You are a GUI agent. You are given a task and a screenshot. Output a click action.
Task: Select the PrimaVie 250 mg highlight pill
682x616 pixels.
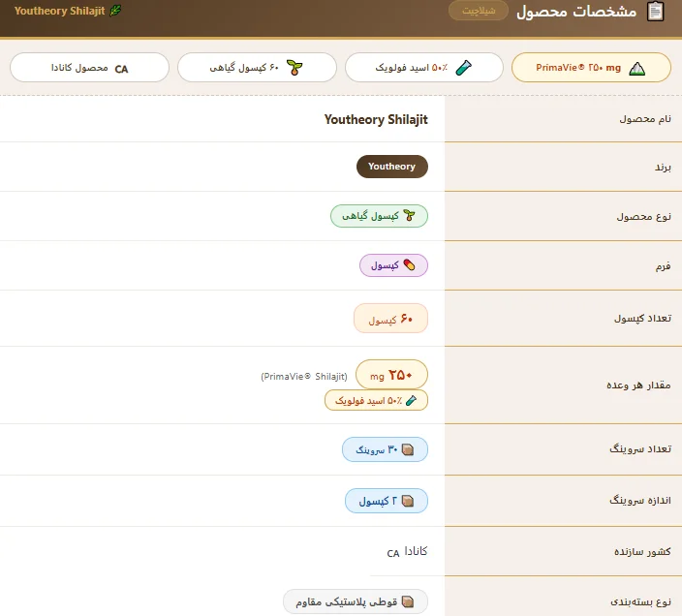click(x=592, y=68)
